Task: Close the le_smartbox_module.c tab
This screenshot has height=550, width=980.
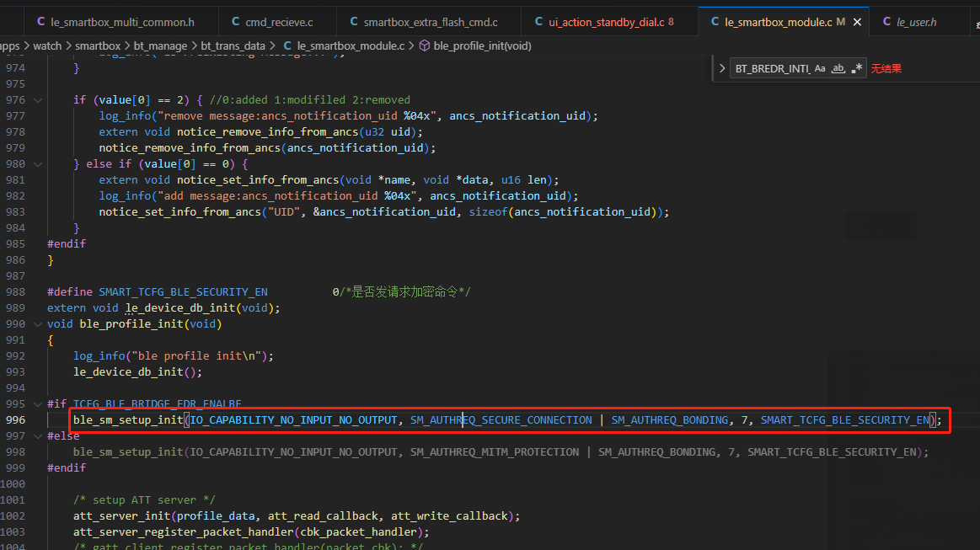Action: tap(858, 22)
